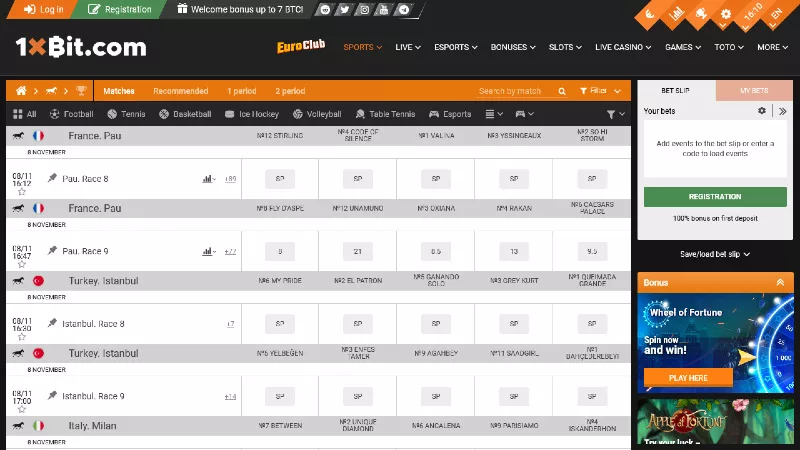
Task: Open the 16:10 time zone ribbon
Action: 752,14
